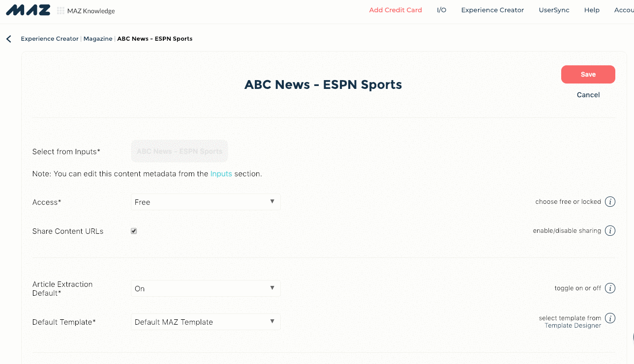Open the Access dropdown set to Free

coord(206,202)
